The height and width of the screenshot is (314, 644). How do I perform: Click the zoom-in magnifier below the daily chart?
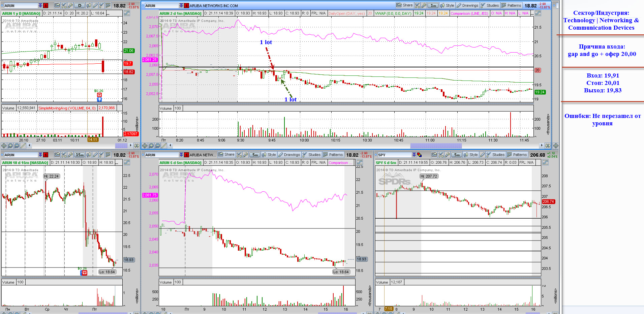tap(10, 146)
